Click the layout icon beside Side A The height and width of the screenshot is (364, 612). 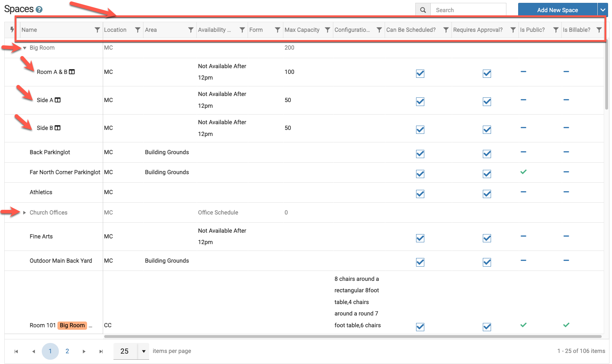click(x=57, y=100)
